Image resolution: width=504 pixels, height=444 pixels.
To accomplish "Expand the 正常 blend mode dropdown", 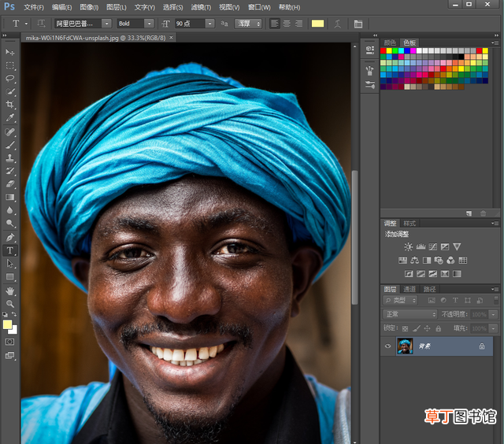I will pyautogui.click(x=409, y=314).
